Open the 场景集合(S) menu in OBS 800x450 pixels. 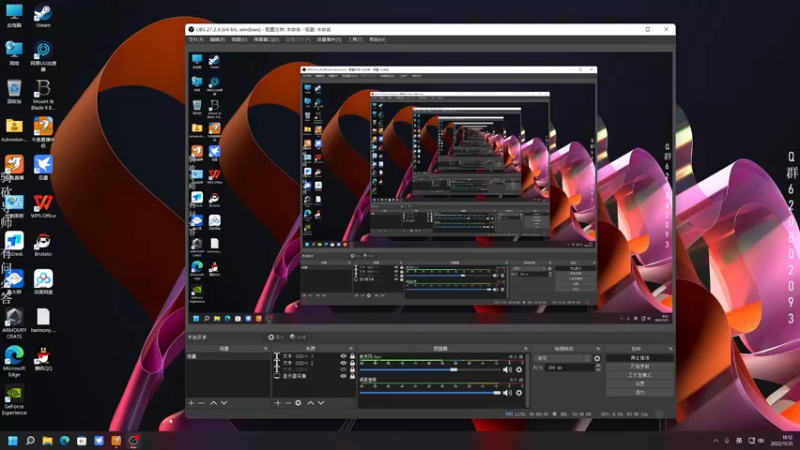pyautogui.click(x=329, y=40)
